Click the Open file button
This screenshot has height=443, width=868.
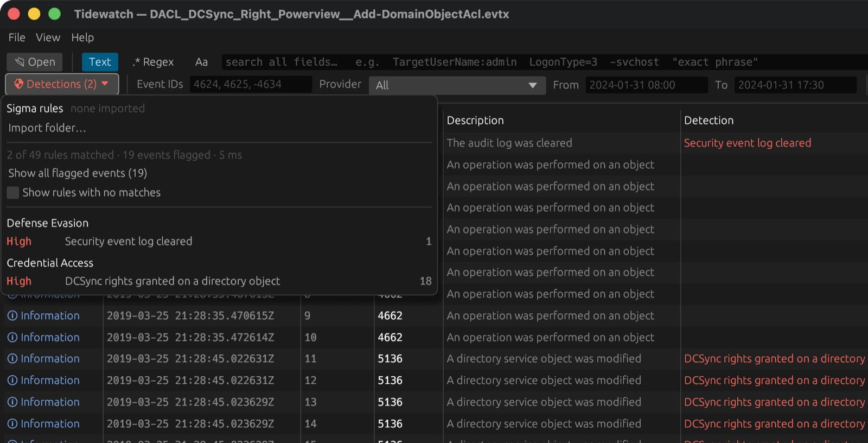35,62
